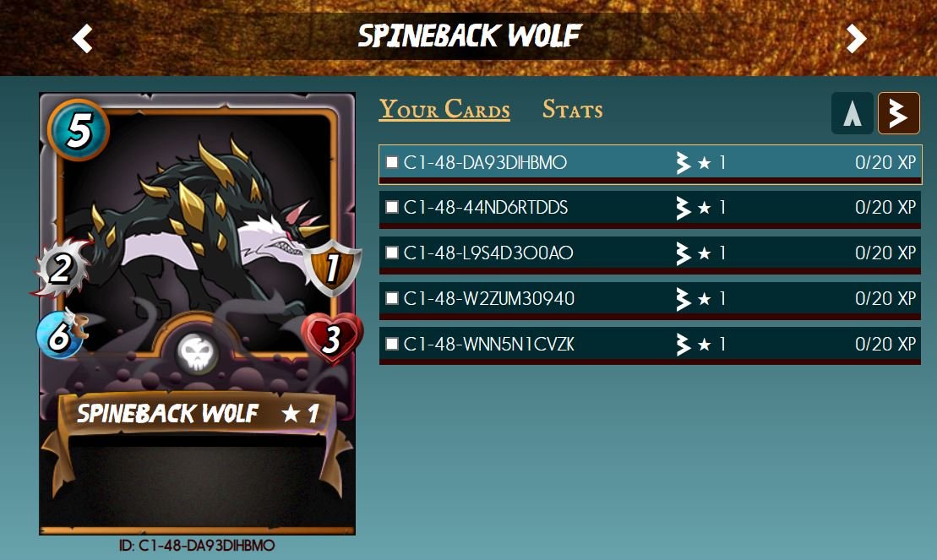Image resolution: width=937 pixels, height=560 pixels.
Task: Tick the checkbox for C1-48-WNN5N1CVZK
Action: [392, 344]
